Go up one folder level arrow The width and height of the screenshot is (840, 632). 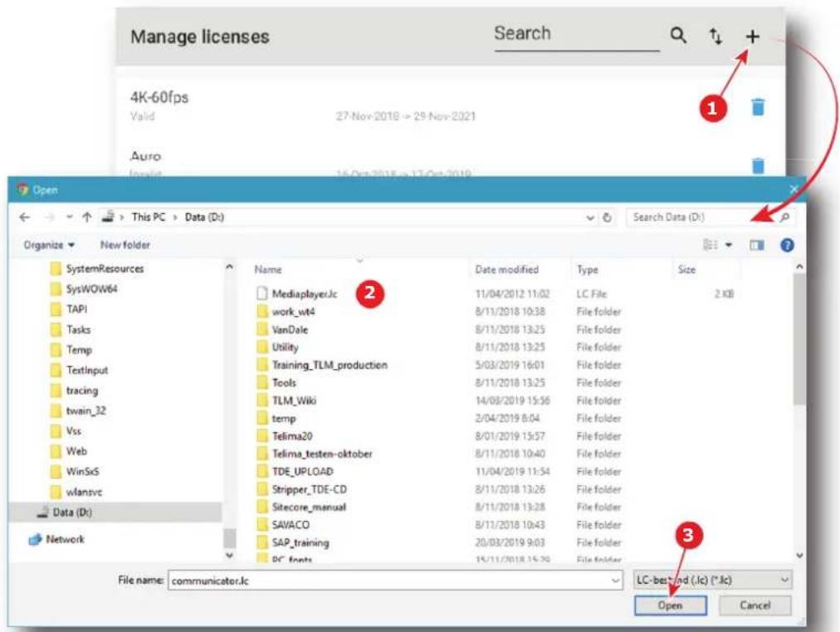(87, 216)
